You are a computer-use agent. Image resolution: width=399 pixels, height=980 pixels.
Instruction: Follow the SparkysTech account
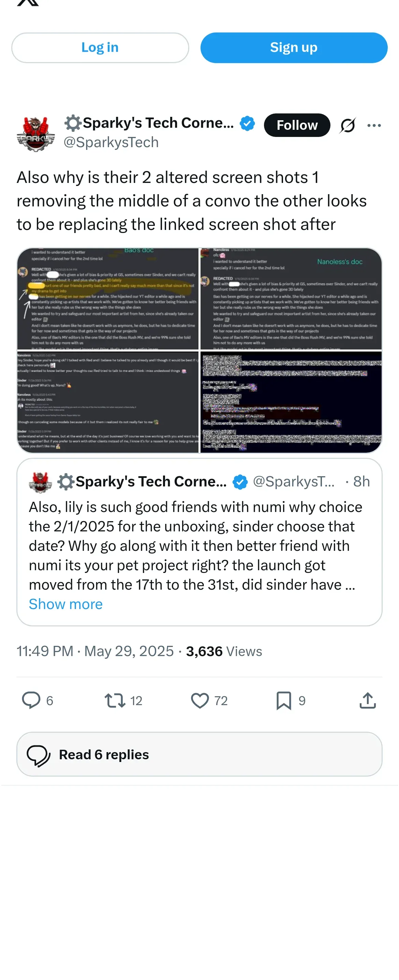[x=297, y=125]
